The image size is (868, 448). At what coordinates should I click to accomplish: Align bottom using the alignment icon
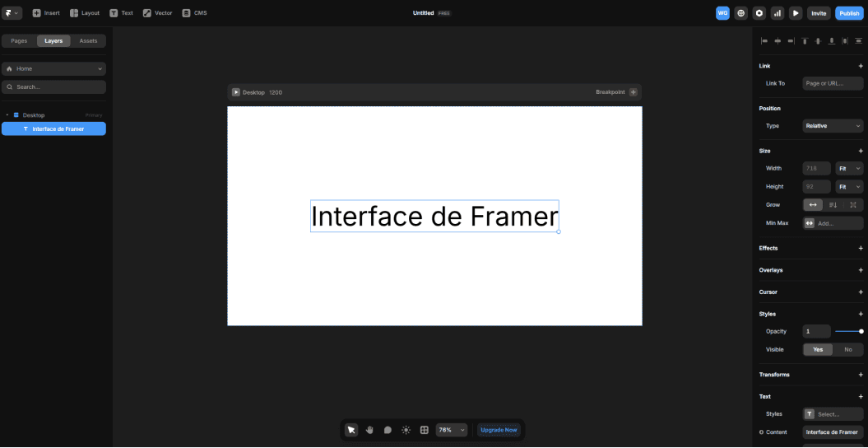pyautogui.click(x=832, y=41)
